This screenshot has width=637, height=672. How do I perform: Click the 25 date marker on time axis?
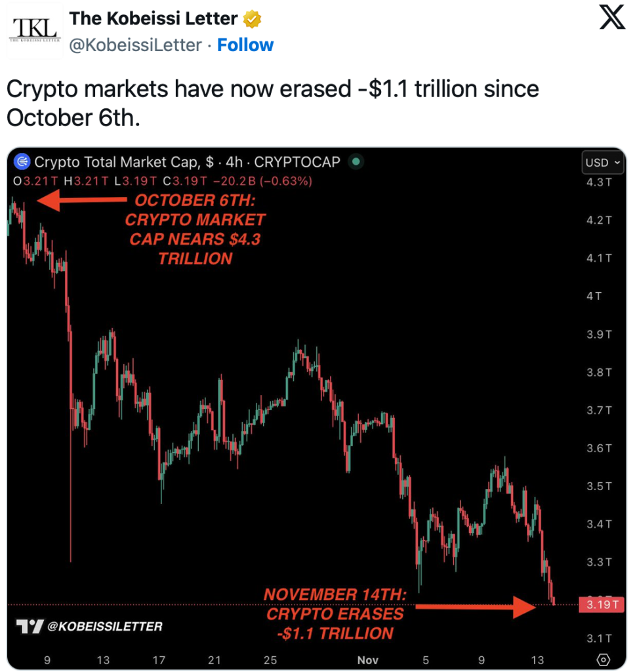(270, 659)
